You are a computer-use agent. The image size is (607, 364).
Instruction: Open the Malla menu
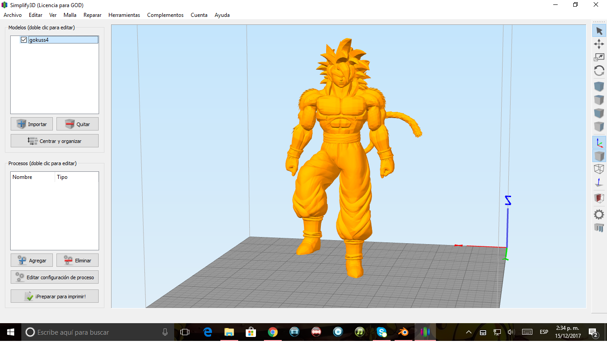pos(70,15)
